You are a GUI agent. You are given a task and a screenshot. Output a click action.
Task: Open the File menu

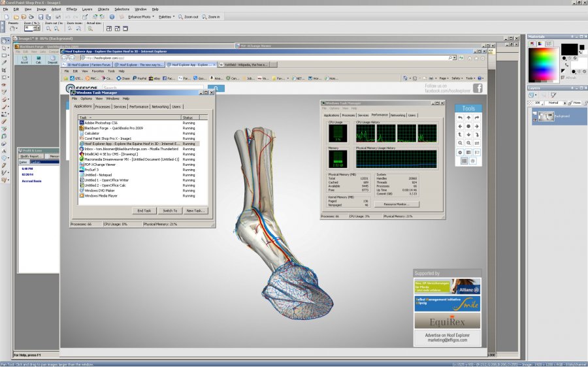[x=6, y=9]
